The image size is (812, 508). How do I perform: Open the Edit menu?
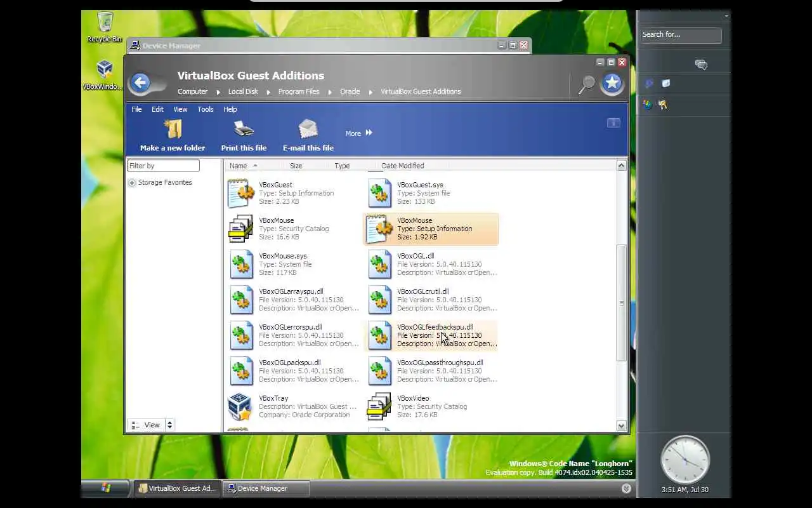[x=157, y=109]
